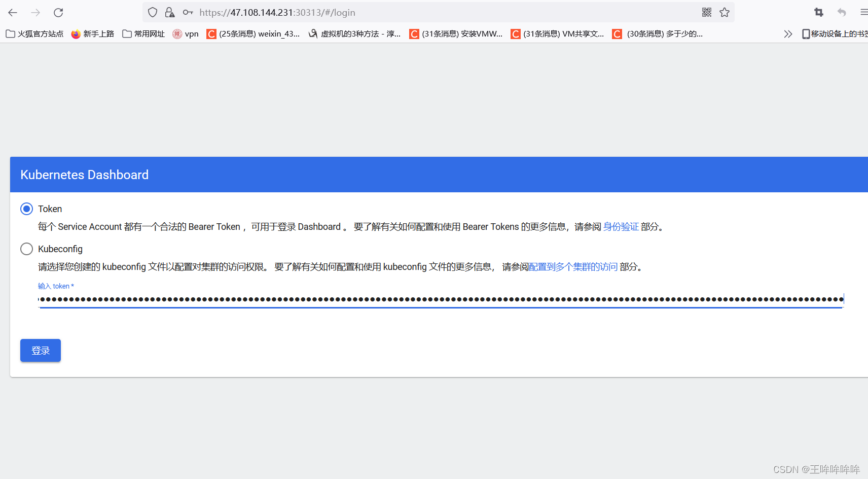This screenshot has height=479, width=868.
Task: Open the weixin_43 CSDN bookmark
Action: (x=253, y=34)
